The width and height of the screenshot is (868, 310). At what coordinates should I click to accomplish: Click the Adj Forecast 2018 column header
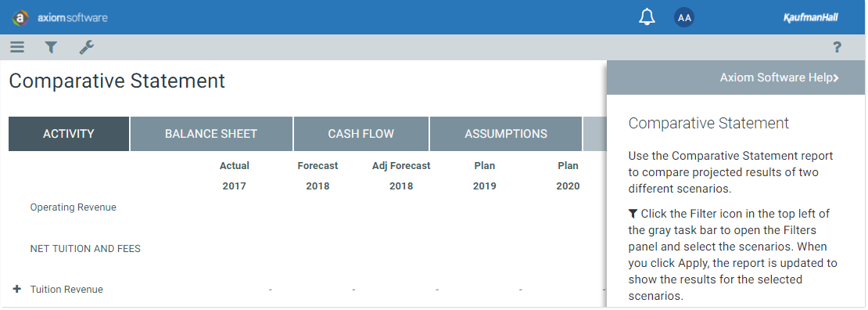coord(401,176)
